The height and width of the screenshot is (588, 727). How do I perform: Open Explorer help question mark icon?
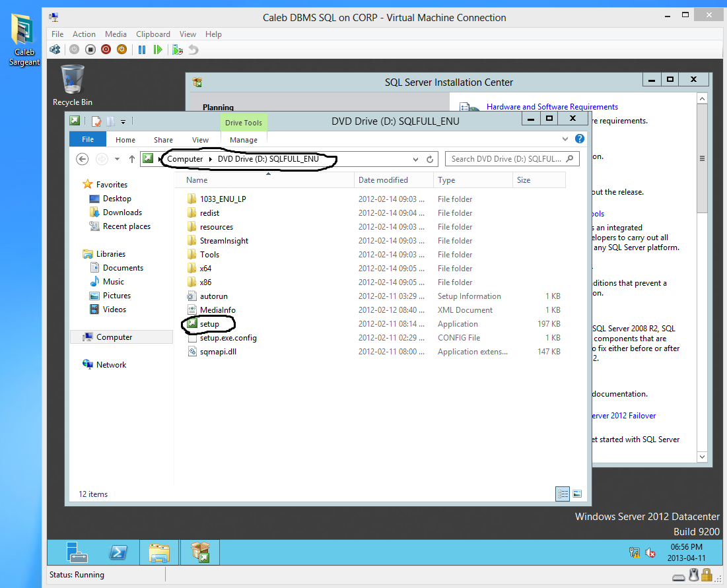(x=580, y=139)
